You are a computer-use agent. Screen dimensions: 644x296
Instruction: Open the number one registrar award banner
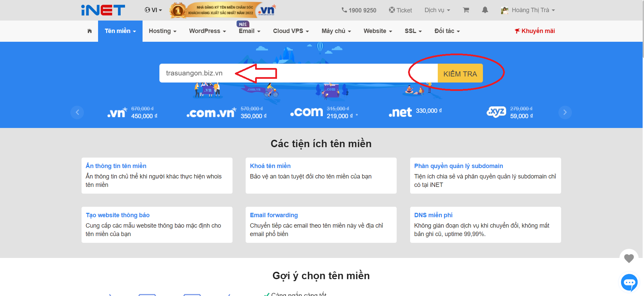point(222,10)
